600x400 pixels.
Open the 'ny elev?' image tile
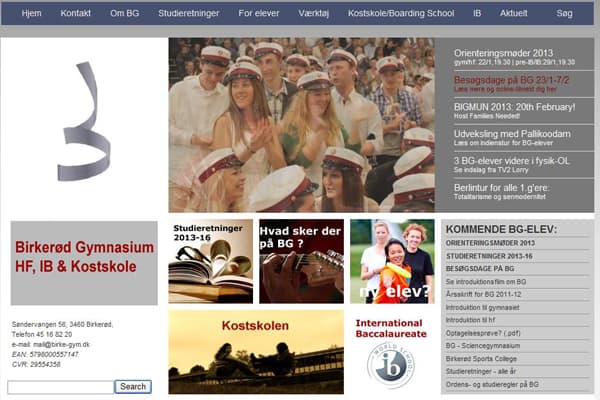(392, 261)
